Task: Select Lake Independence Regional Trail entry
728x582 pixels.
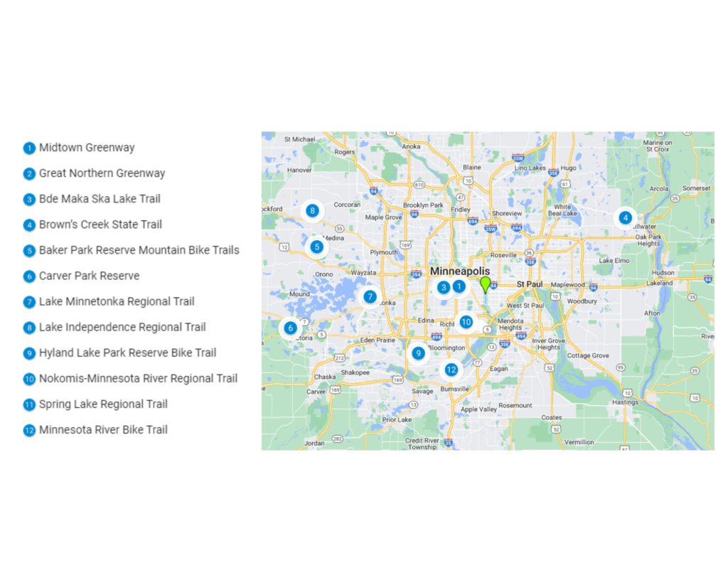Action: click(122, 327)
